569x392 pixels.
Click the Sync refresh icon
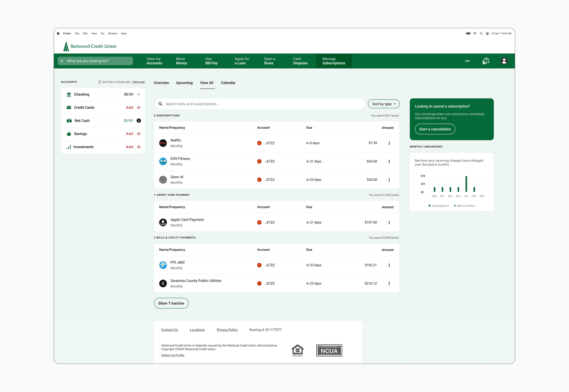100,82
